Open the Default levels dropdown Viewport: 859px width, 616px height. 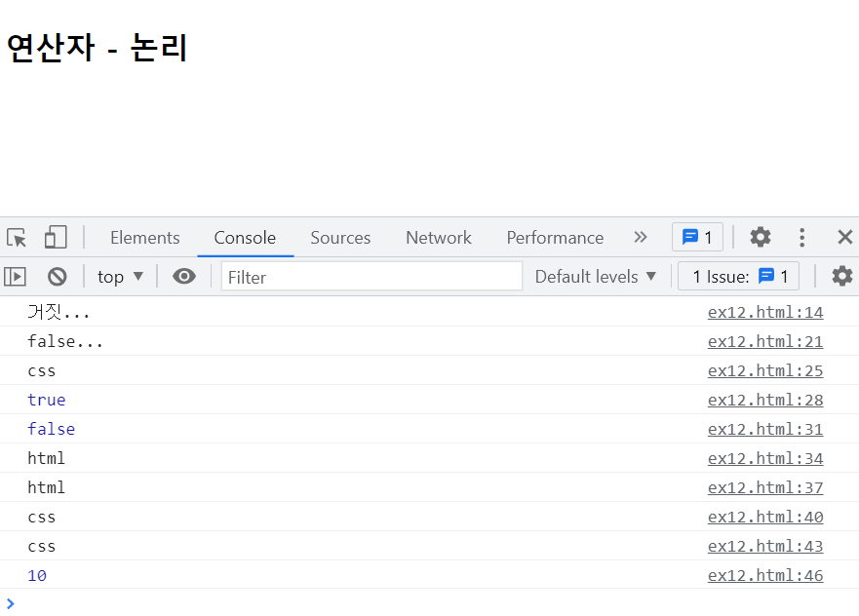pyautogui.click(x=596, y=277)
